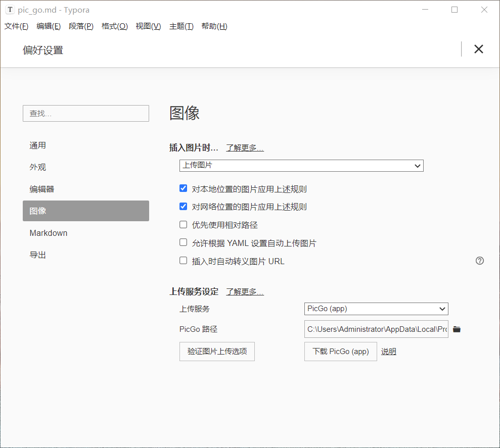
Task: Open the 视图(V) menu
Action: (148, 26)
